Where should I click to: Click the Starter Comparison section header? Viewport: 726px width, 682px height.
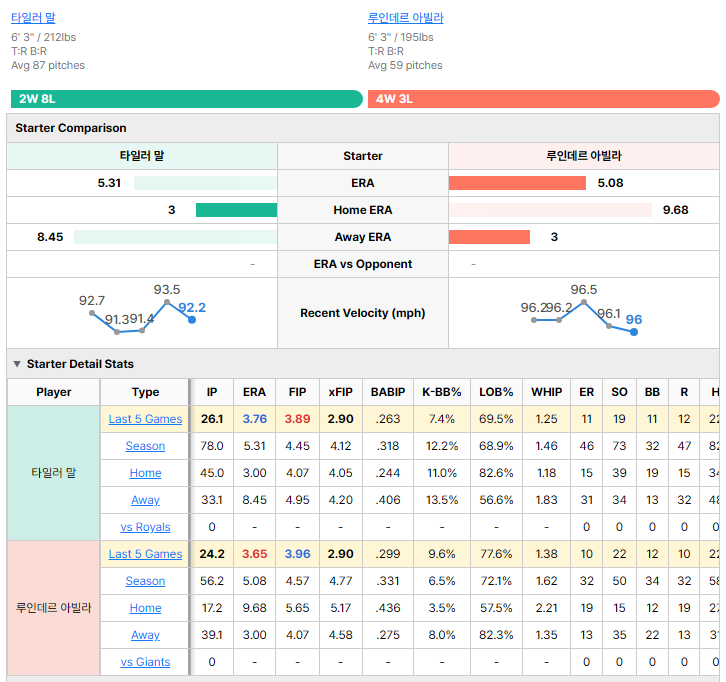tap(363, 128)
